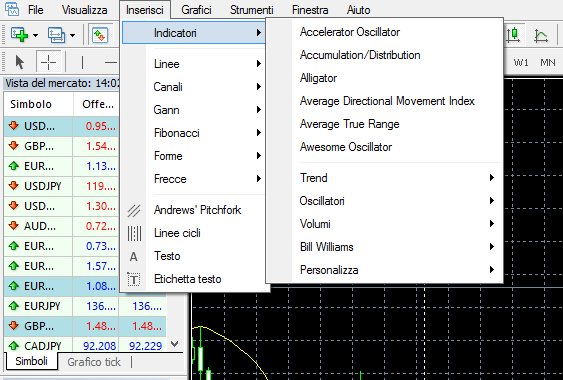Activate the crosshair tool

[x=48, y=62]
